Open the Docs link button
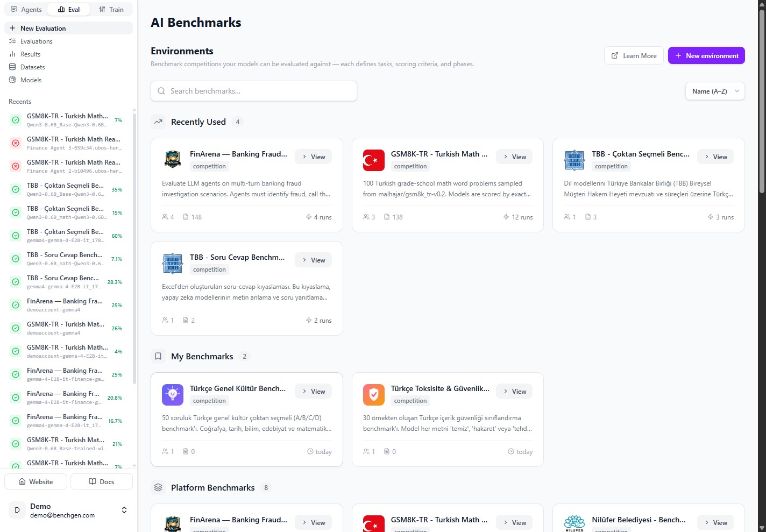This screenshot has height=532, width=766. (x=102, y=481)
